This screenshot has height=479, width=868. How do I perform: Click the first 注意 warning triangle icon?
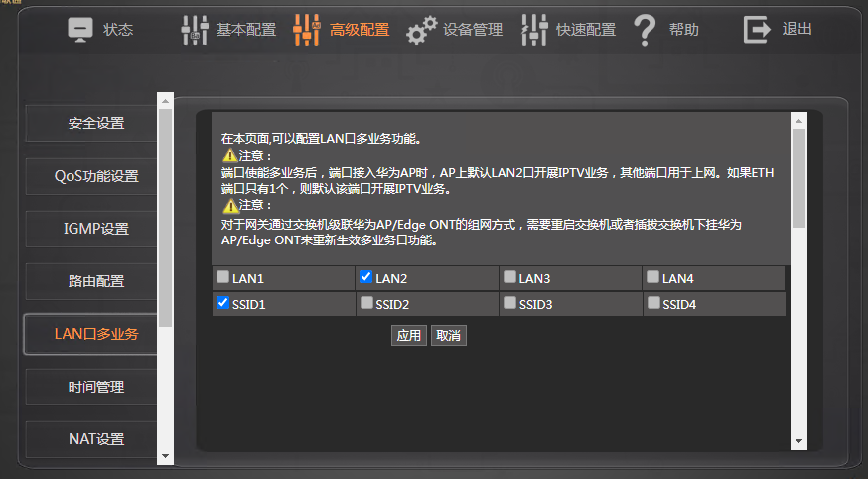(230, 156)
